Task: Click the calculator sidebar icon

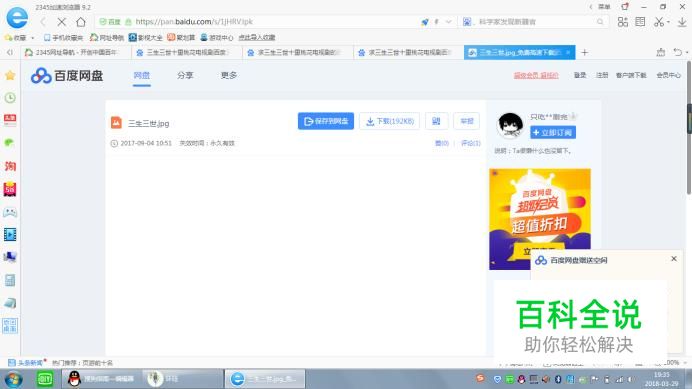Action: [10, 280]
